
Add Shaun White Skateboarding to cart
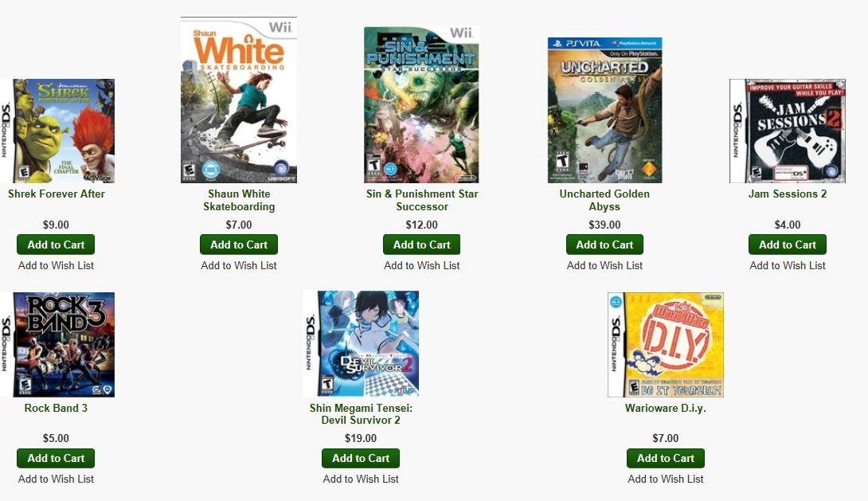point(239,245)
